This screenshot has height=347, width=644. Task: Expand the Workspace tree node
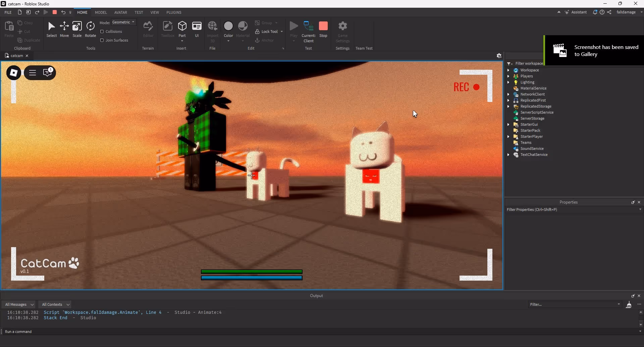coord(508,70)
